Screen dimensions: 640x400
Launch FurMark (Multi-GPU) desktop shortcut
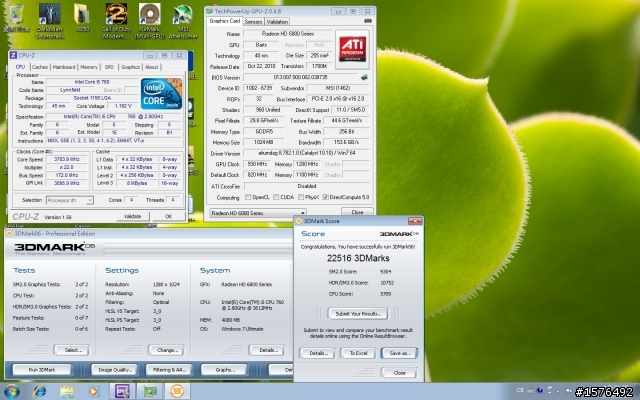149,20
